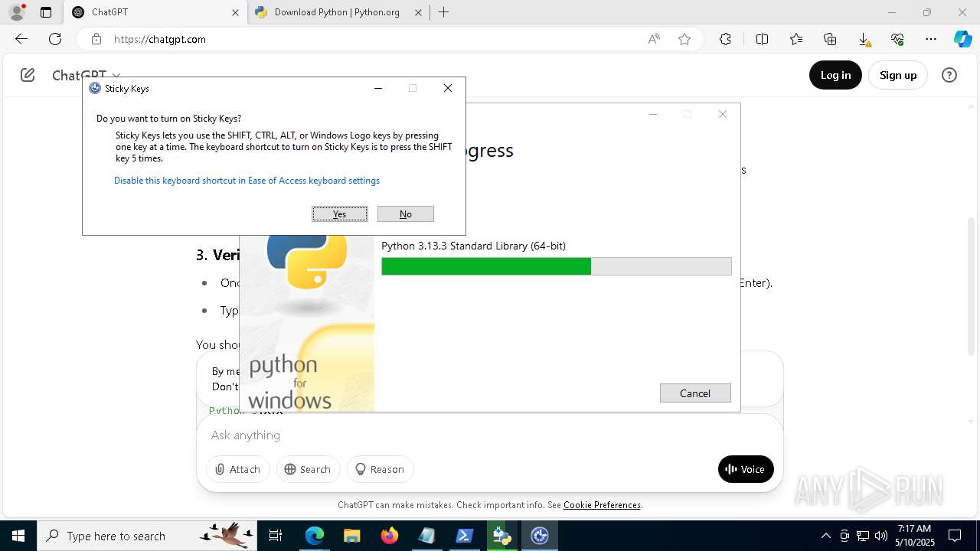Toggle split screen icon
This screenshot has height=551, width=980.
[x=762, y=39]
